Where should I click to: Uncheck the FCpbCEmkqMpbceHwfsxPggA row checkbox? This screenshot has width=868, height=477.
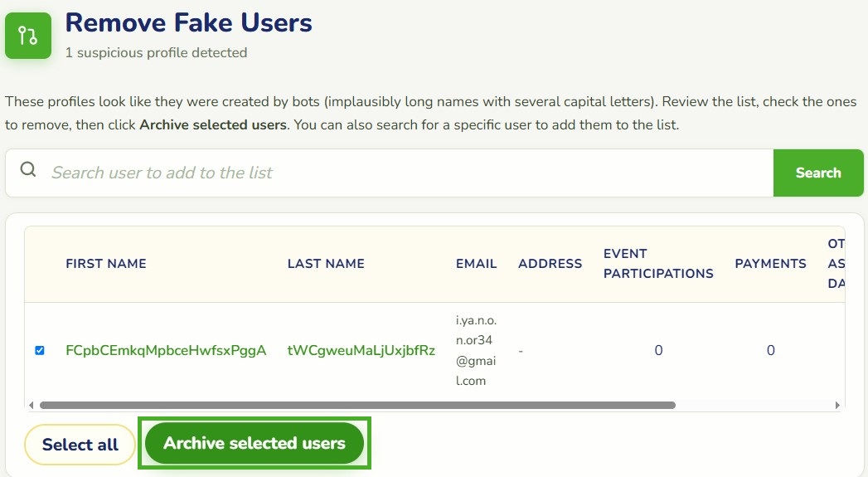click(39, 350)
